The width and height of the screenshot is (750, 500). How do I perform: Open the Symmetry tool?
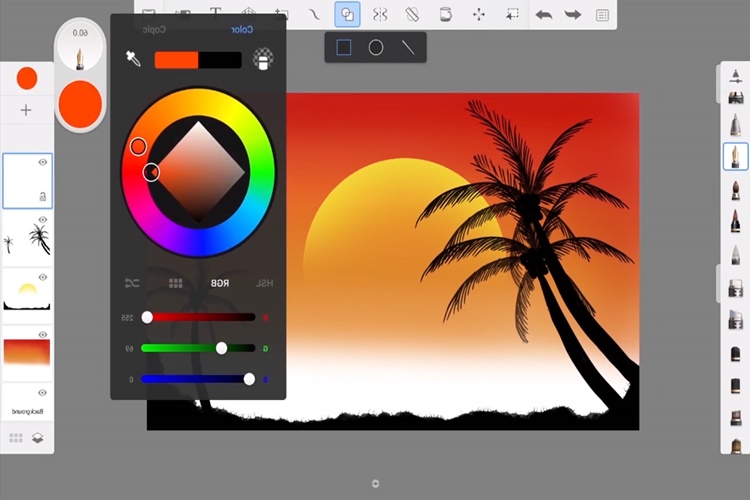(x=380, y=15)
